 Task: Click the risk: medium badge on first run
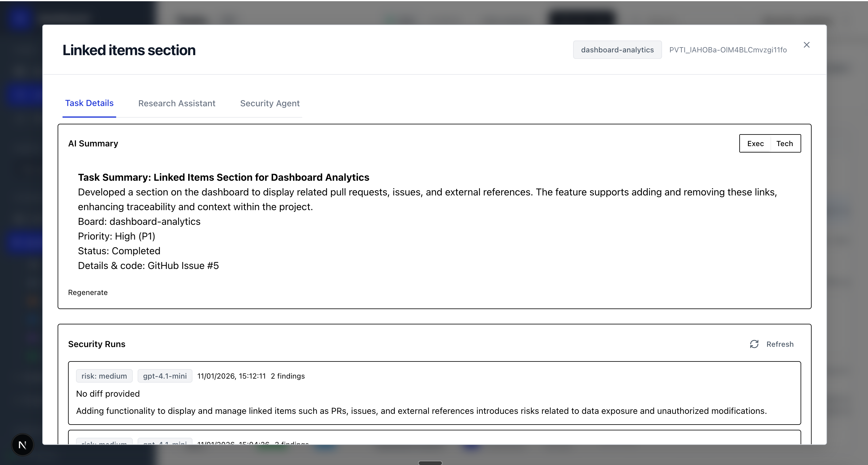pyautogui.click(x=104, y=376)
